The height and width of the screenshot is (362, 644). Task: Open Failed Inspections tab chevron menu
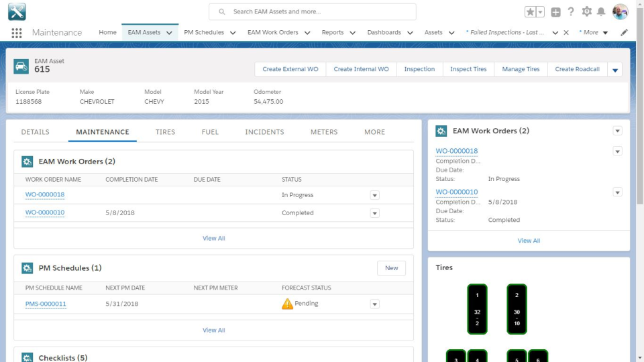pyautogui.click(x=555, y=33)
